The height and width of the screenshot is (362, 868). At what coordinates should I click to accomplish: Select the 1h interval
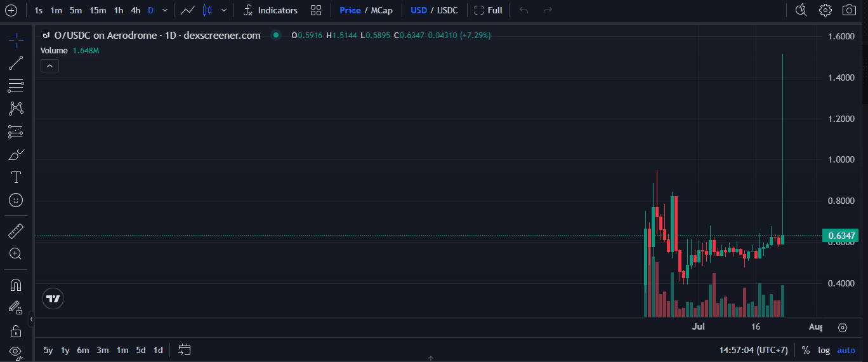click(119, 10)
